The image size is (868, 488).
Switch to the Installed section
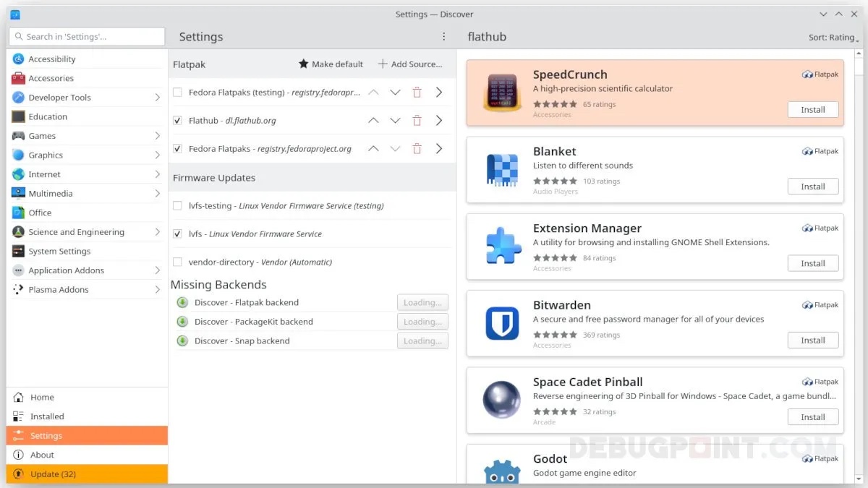point(46,416)
